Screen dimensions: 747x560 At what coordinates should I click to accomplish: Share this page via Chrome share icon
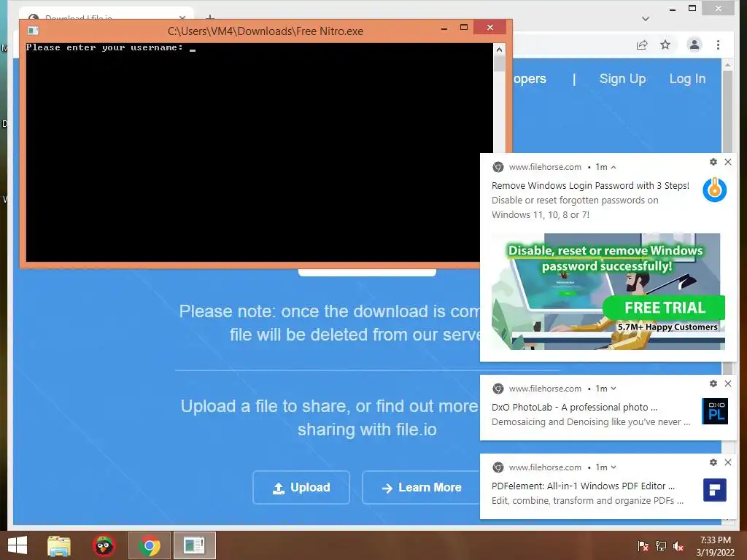point(642,44)
